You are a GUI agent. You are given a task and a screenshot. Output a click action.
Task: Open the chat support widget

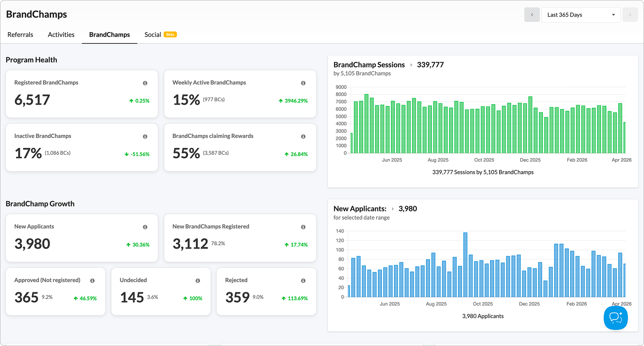pyautogui.click(x=615, y=317)
